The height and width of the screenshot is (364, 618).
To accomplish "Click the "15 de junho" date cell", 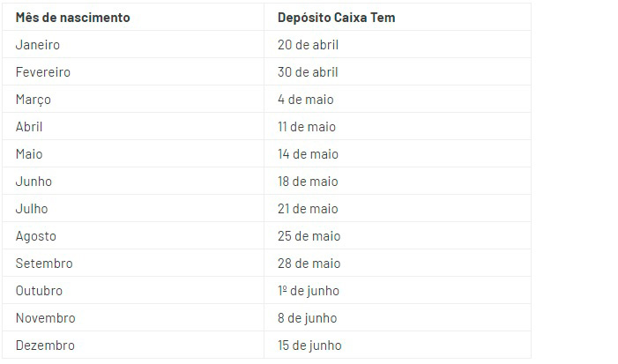I will coord(398,345).
